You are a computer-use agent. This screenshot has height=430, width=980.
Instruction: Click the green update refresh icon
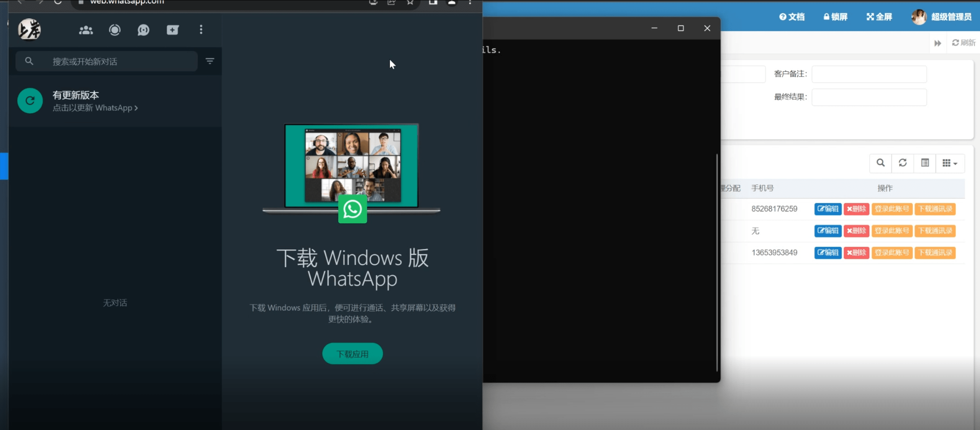point(30,101)
